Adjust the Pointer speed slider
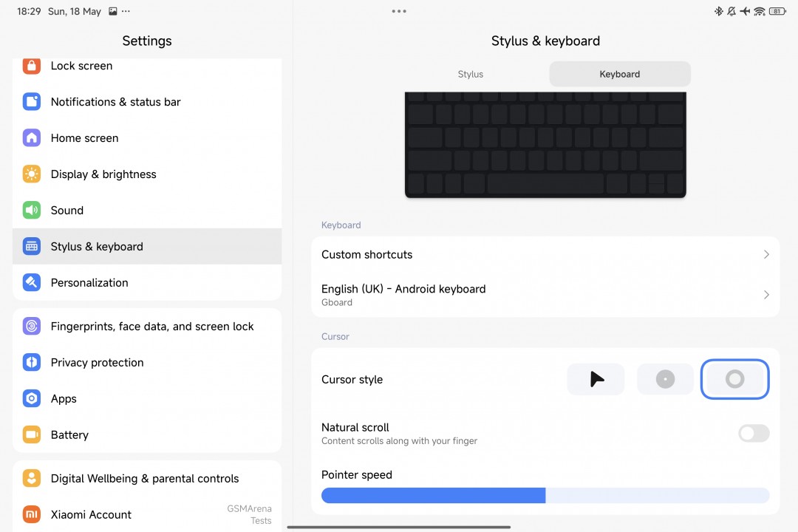Image resolution: width=798 pixels, height=532 pixels. [545, 496]
